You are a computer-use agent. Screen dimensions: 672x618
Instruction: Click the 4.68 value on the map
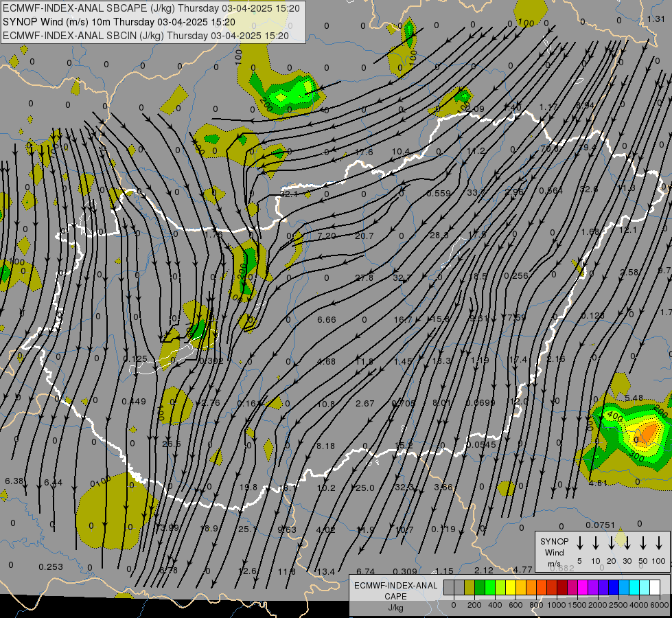pos(326,362)
